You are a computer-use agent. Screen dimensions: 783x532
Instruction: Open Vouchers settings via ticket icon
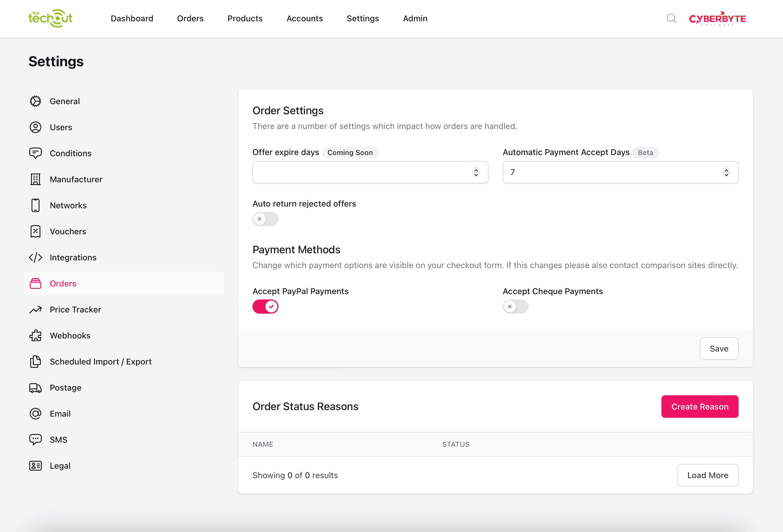click(x=36, y=231)
